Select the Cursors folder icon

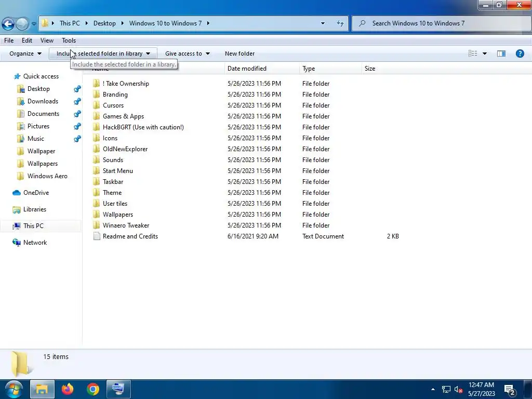pyautogui.click(x=96, y=105)
